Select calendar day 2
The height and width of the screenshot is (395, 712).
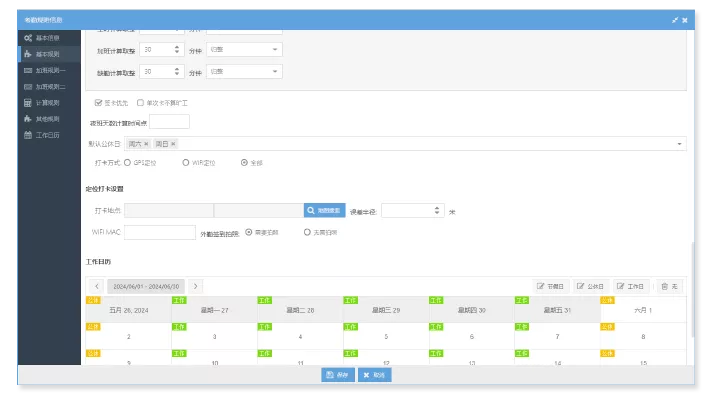129,336
